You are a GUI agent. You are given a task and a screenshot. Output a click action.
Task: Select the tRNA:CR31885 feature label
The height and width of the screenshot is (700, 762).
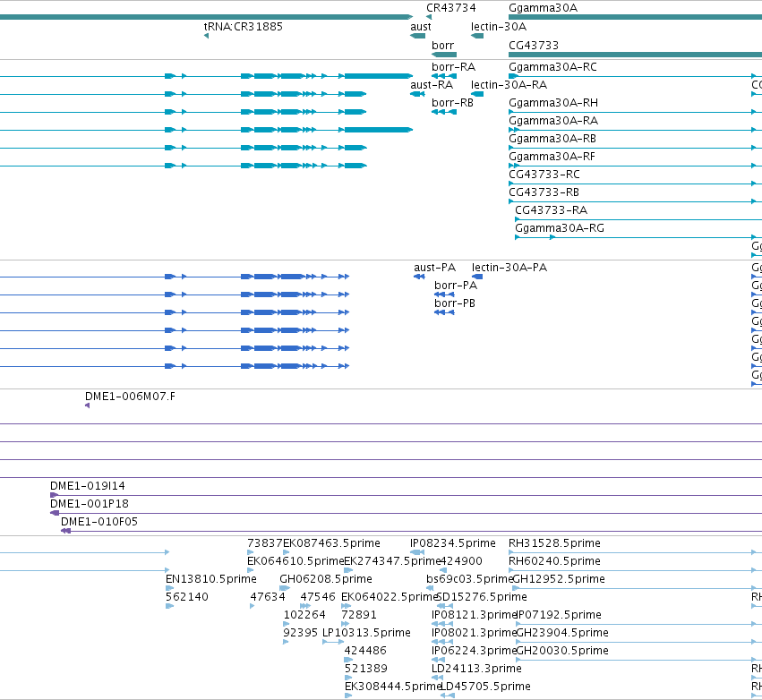click(243, 26)
